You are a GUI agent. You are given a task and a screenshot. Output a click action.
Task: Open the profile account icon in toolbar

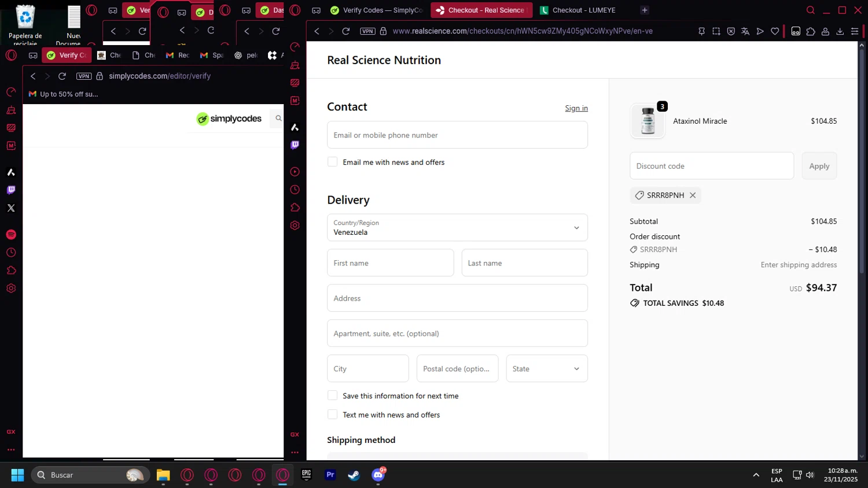tap(825, 31)
